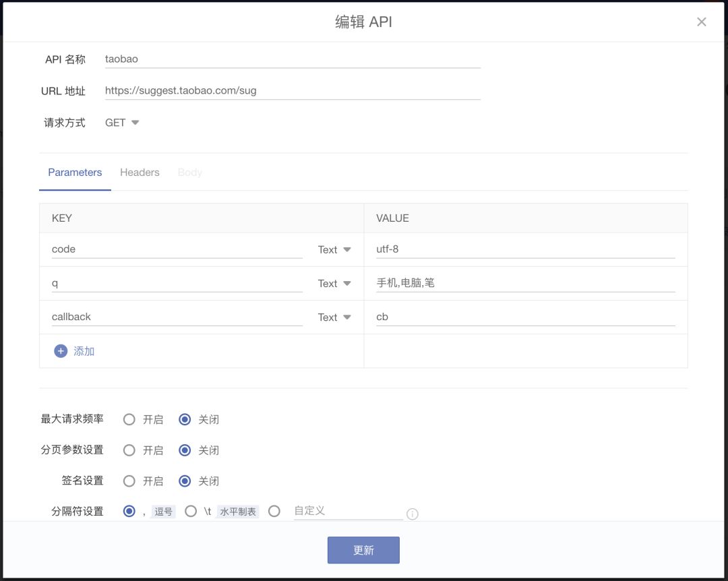The height and width of the screenshot is (581, 728).
Task: Edit the key field code
Action: (177, 249)
